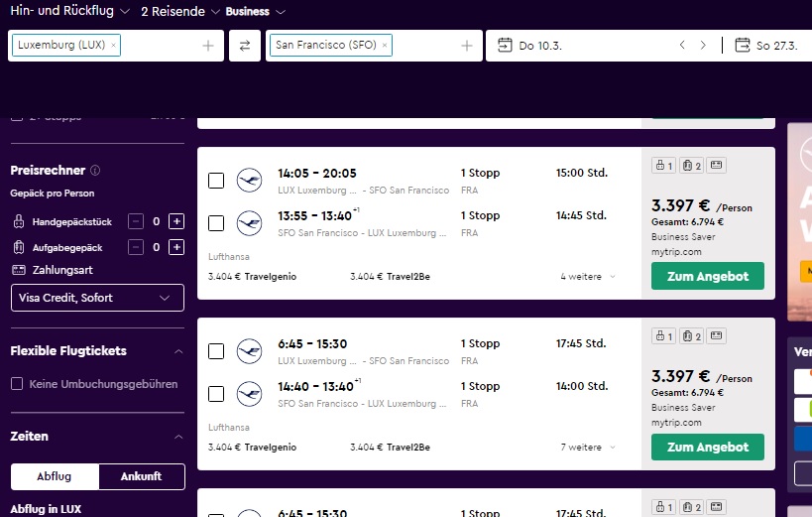Go to previous departure date arrow
812x517 pixels.
coord(682,46)
